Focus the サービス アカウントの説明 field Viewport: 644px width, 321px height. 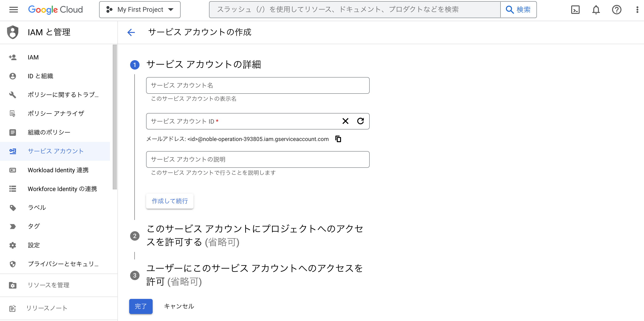pyautogui.click(x=258, y=159)
